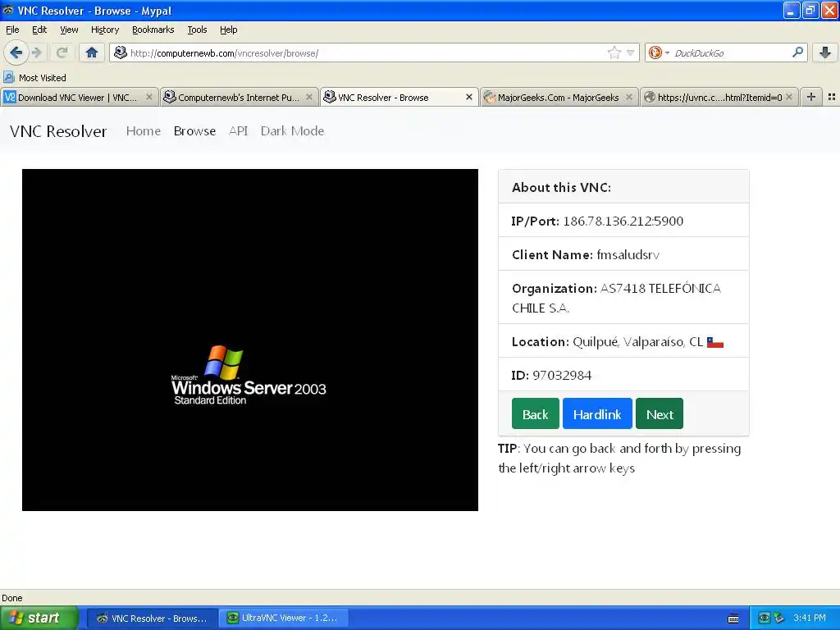840x630 pixels.
Task: Click the Most Visited bookmarks folder
Action: point(34,78)
